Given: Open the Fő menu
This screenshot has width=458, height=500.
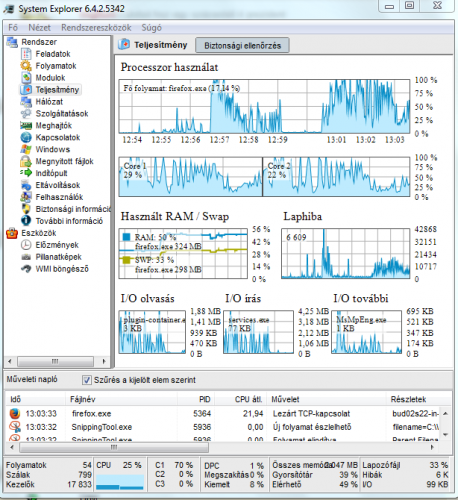Looking at the screenshot, I should [x=13, y=27].
